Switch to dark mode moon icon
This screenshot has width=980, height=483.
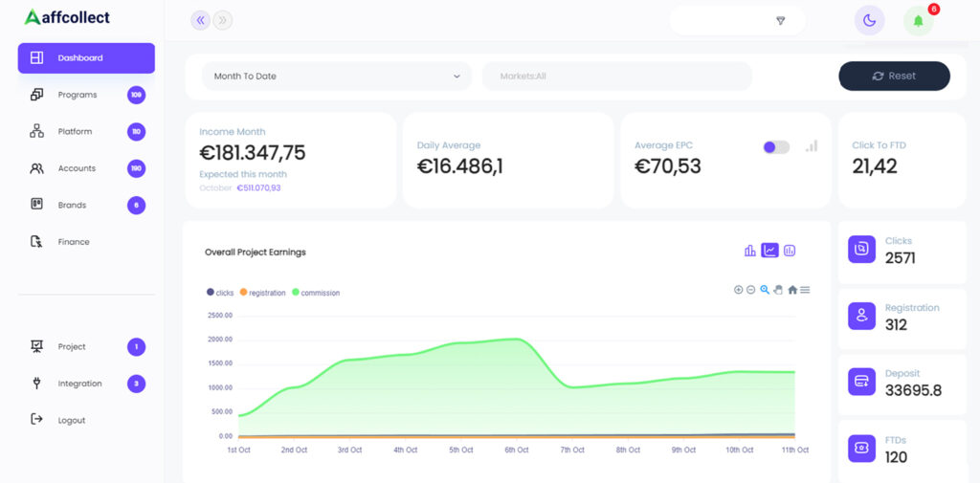click(x=869, y=21)
